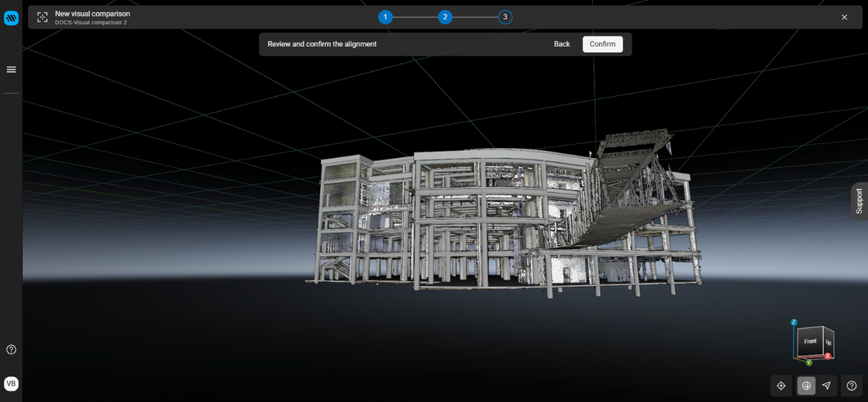Open the VB user avatar menu
Image resolution: width=868 pixels, height=402 pixels.
[x=11, y=383]
